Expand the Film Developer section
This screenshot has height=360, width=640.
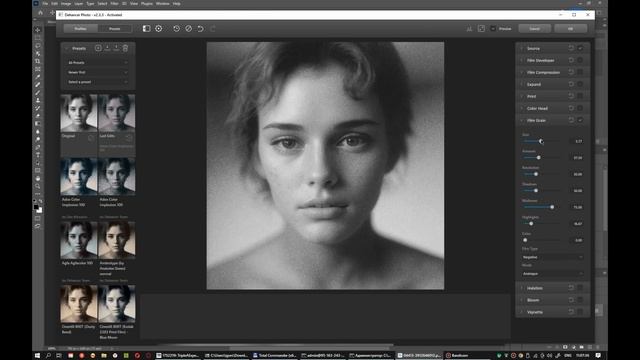[x=522, y=60]
